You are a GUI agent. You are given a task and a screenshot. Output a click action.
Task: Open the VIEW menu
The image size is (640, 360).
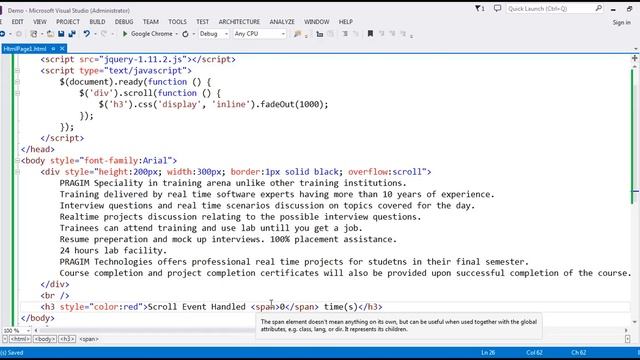point(40,22)
